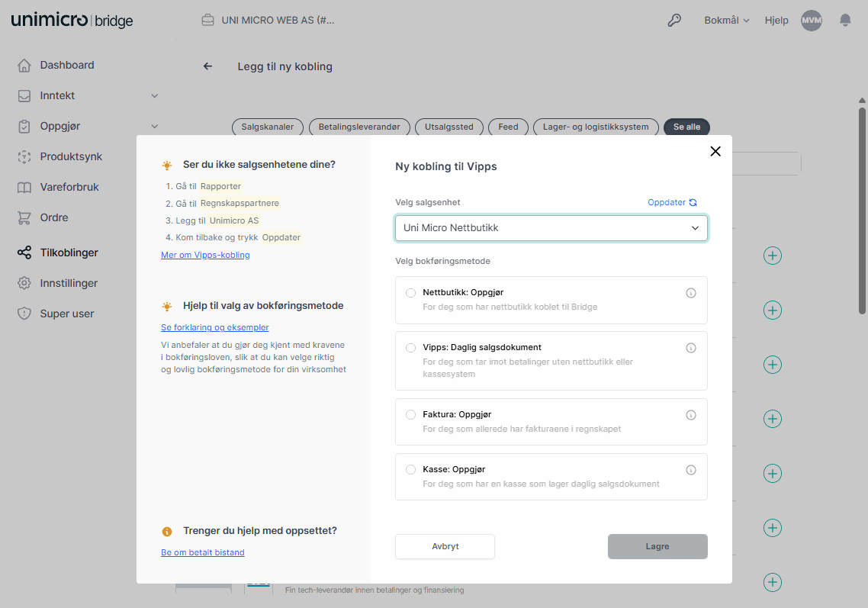
Task: Expand the Oppgjør sidebar chevron
Action: click(155, 126)
